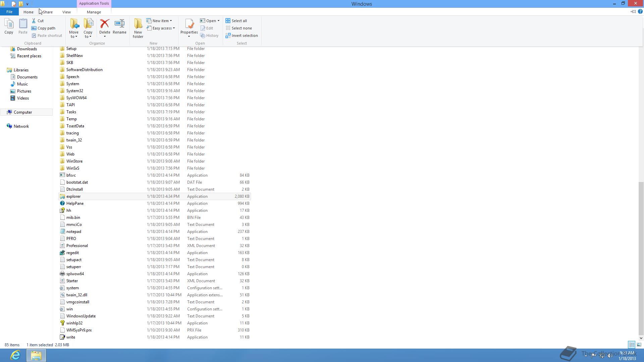Click the winhlp32 file icon
644x362 pixels.
click(62, 323)
